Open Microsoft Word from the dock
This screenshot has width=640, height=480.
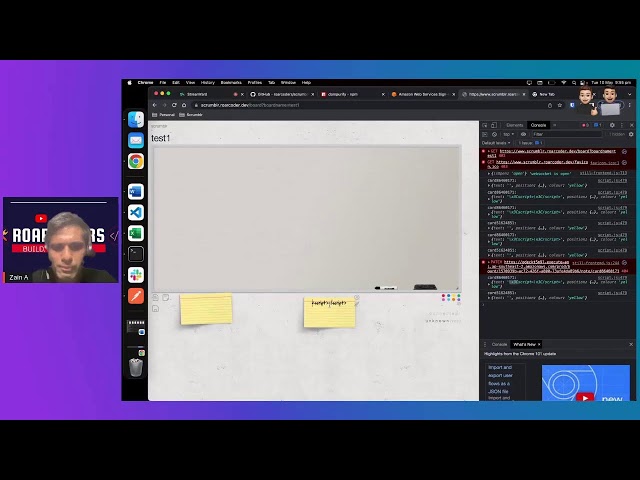(136, 191)
